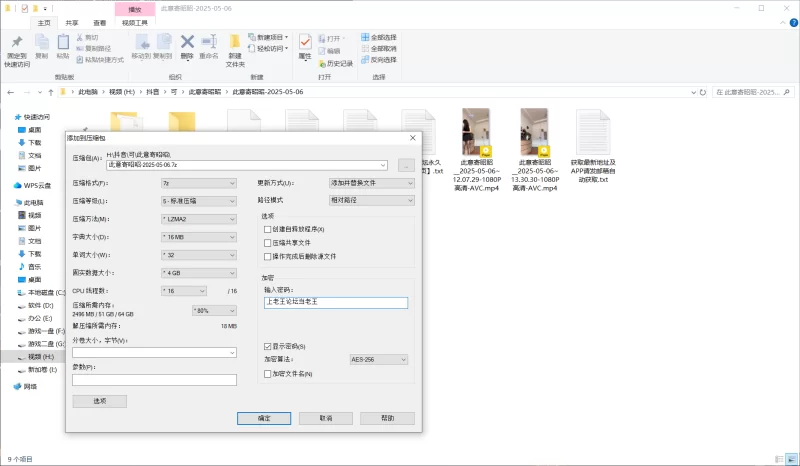Open 更新方式 dropdown showing 添加并替换文件
Image resolution: width=800 pixels, height=466 pixels.
372,183
